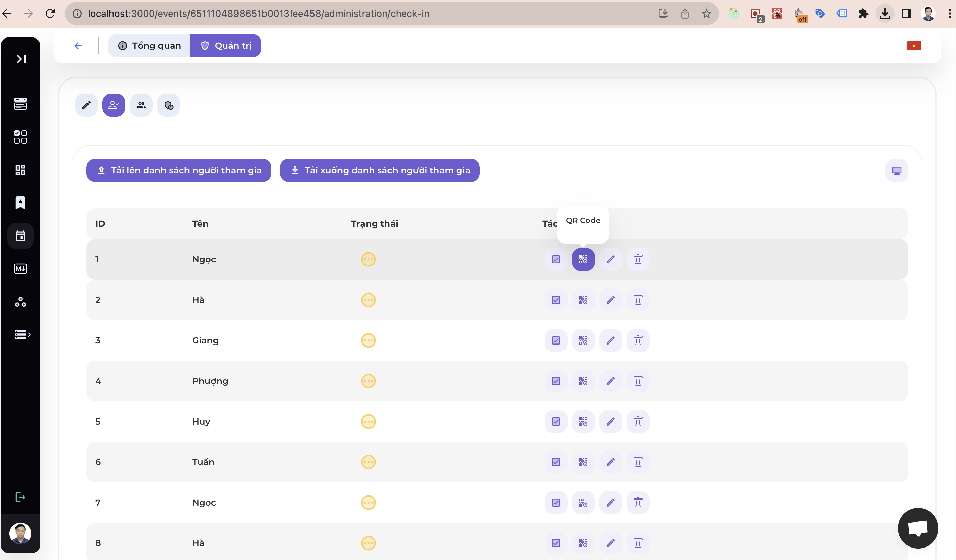The image size is (956, 560).
Task: Open the dashboard widgets icon in sidebar
Action: coord(21,170)
